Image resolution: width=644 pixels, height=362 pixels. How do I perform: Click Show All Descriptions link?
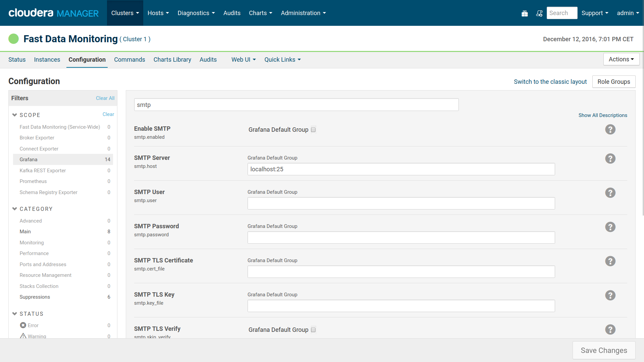click(603, 115)
